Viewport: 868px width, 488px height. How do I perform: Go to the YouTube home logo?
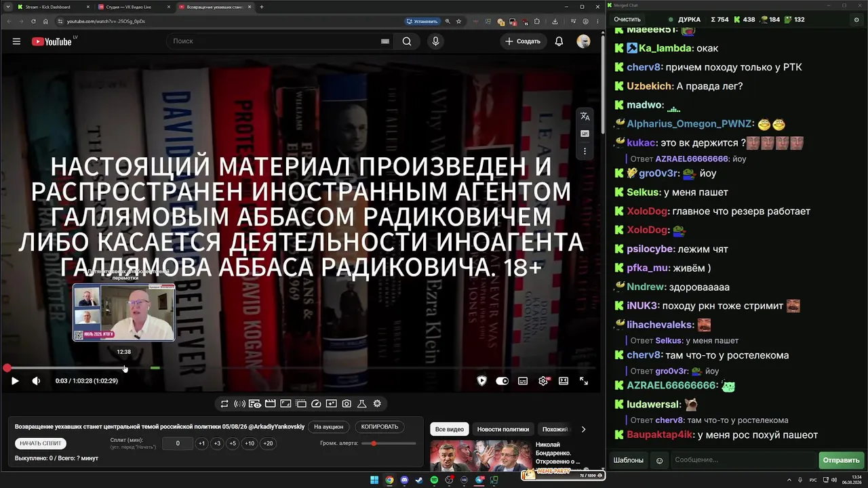click(x=52, y=41)
